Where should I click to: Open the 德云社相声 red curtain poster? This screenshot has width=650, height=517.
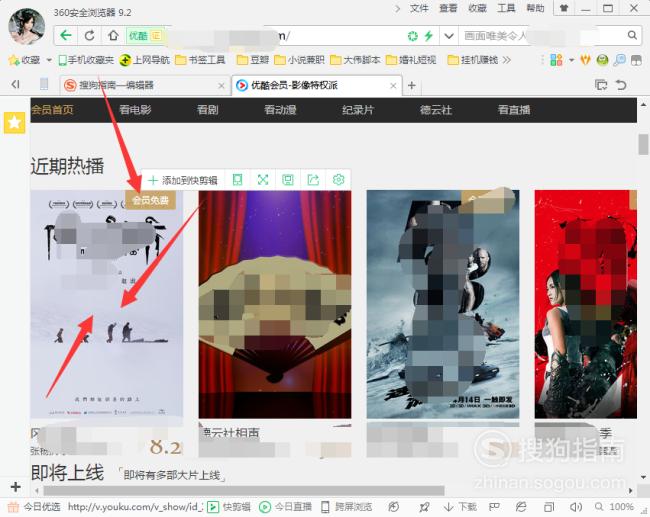point(275,304)
